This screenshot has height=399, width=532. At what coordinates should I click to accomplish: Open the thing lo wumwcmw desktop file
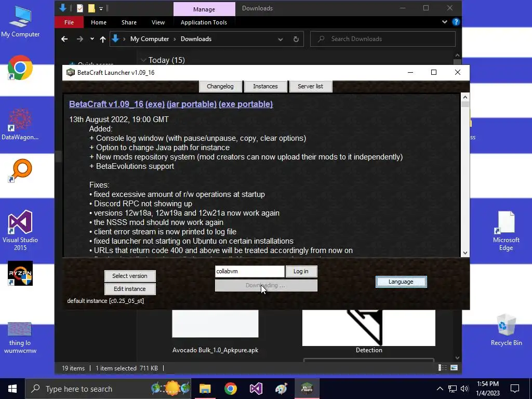(20, 338)
